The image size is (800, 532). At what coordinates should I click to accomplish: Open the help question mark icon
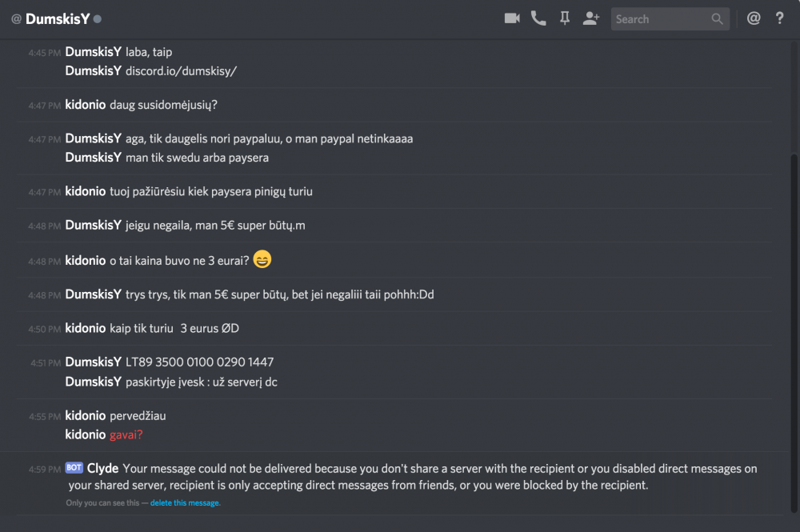tap(780, 18)
